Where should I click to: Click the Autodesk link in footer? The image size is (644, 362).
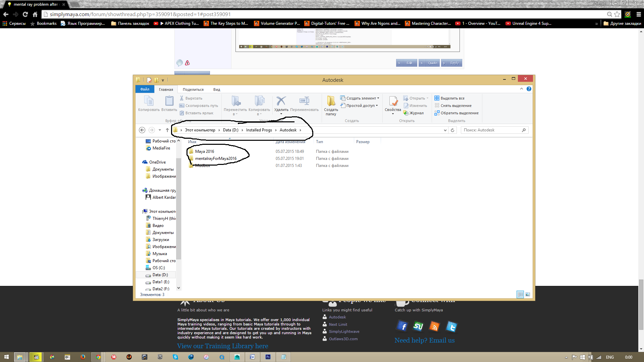(337, 317)
